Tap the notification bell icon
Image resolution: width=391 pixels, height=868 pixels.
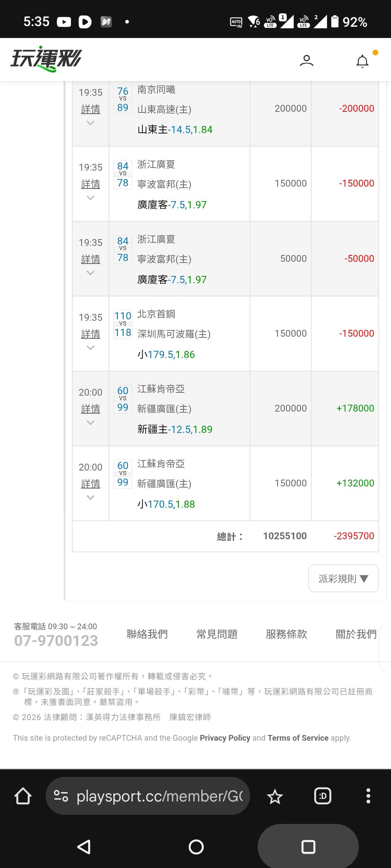pos(362,61)
